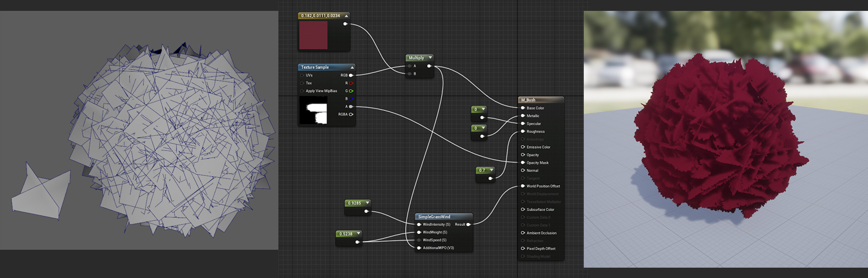Image resolution: width=868 pixels, height=278 pixels.
Task: Click the Roughness input on M_Bush
Action: click(523, 131)
